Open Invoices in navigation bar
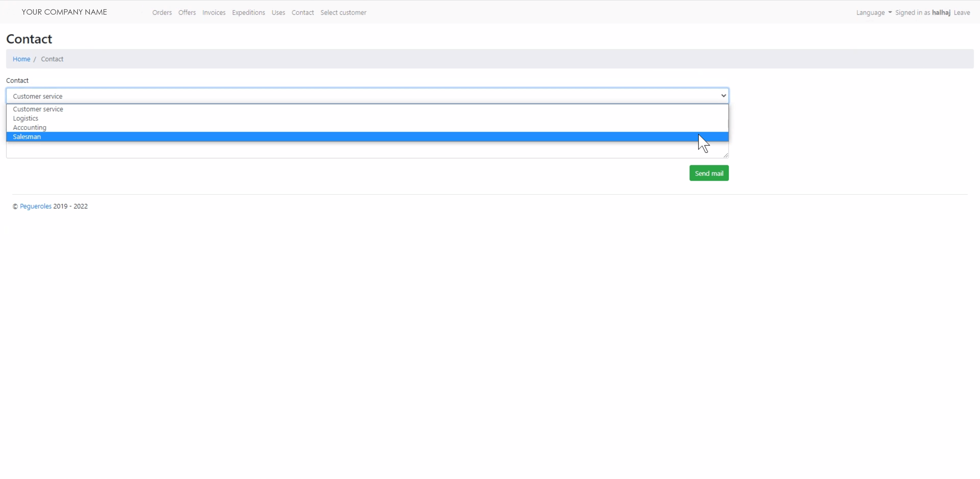Image resolution: width=980 pixels, height=479 pixels. pyautogui.click(x=213, y=13)
